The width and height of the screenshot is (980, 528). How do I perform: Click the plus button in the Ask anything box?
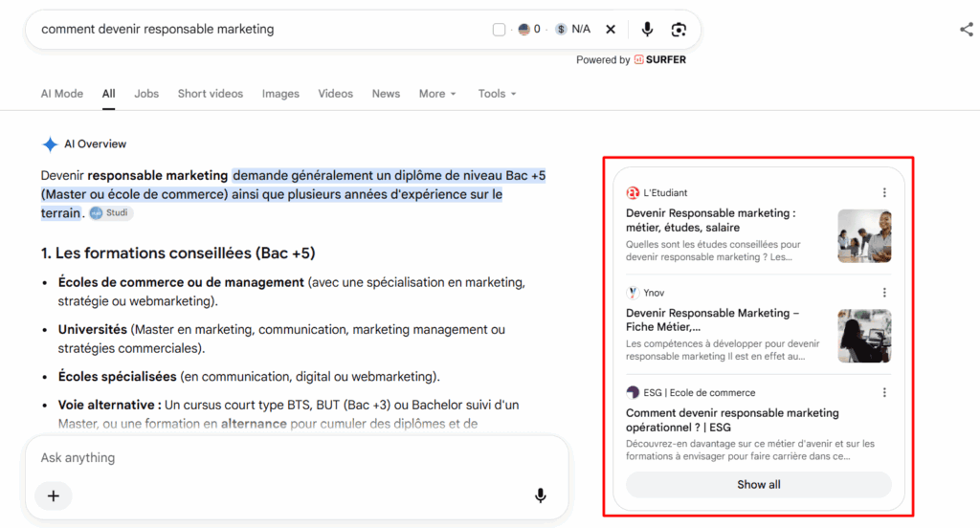click(54, 496)
